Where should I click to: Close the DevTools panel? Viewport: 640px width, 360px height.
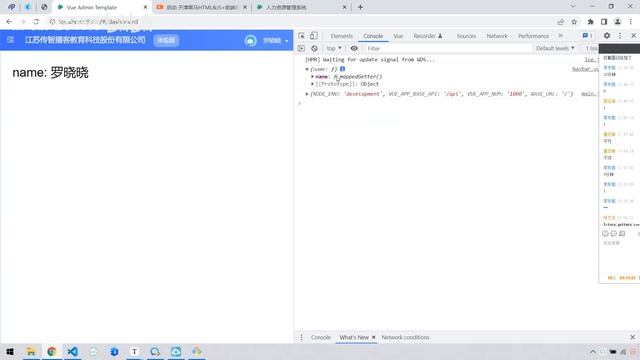(633, 36)
